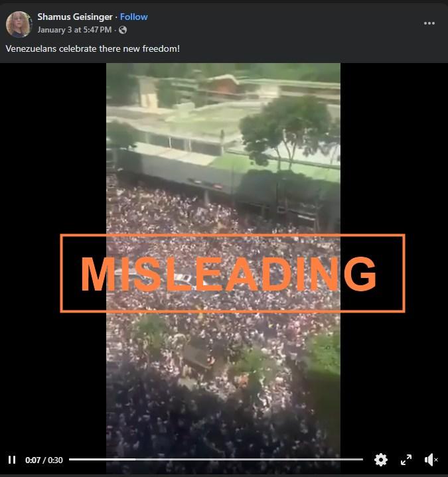Screen dimensions: 448x477
Task: Open the January 3 at 5:47 PM timestamp
Action: pyautogui.click(x=74, y=30)
